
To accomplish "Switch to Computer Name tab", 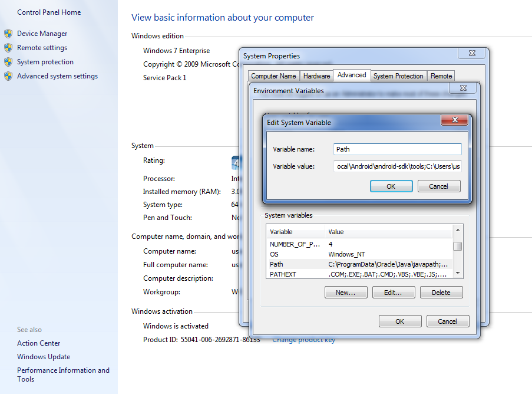I will [273, 76].
